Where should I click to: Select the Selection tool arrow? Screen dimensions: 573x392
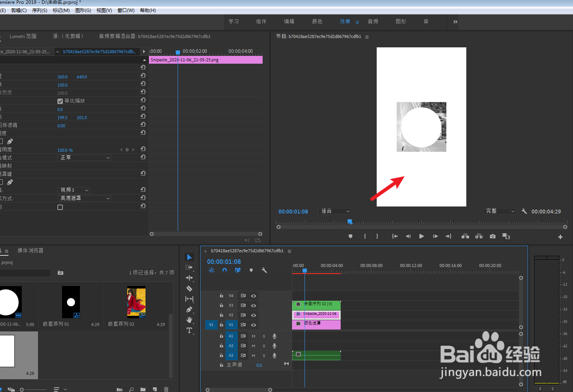pos(189,257)
